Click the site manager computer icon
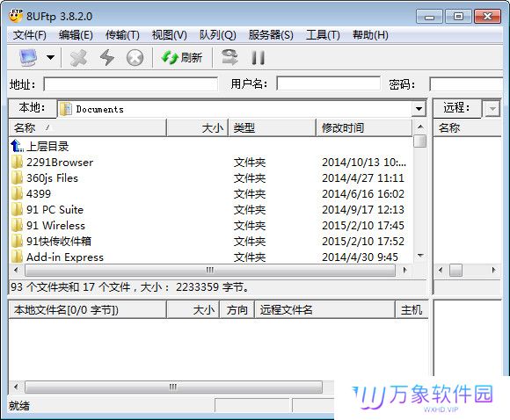The height and width of the screenshot is (420, 510). click(x=28, y=57)
